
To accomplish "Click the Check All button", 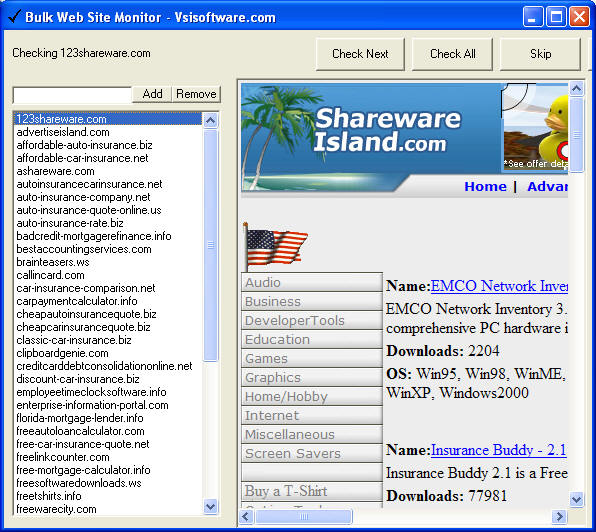I will 452,54.
